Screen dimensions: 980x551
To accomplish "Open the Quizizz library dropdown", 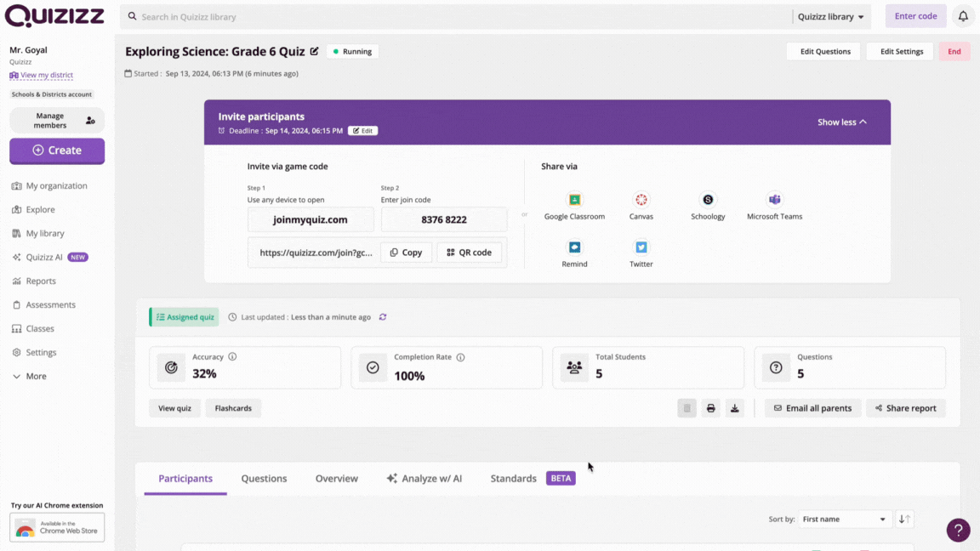I will (830, 17).
